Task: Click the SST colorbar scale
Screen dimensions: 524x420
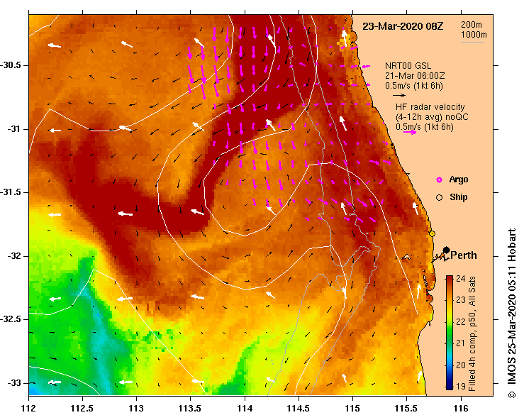Action: coord(450,333)
